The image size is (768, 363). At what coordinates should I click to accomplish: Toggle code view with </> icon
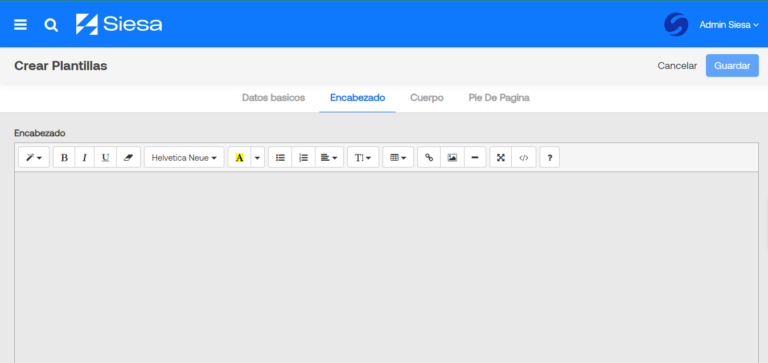click(x=524, y=158)
